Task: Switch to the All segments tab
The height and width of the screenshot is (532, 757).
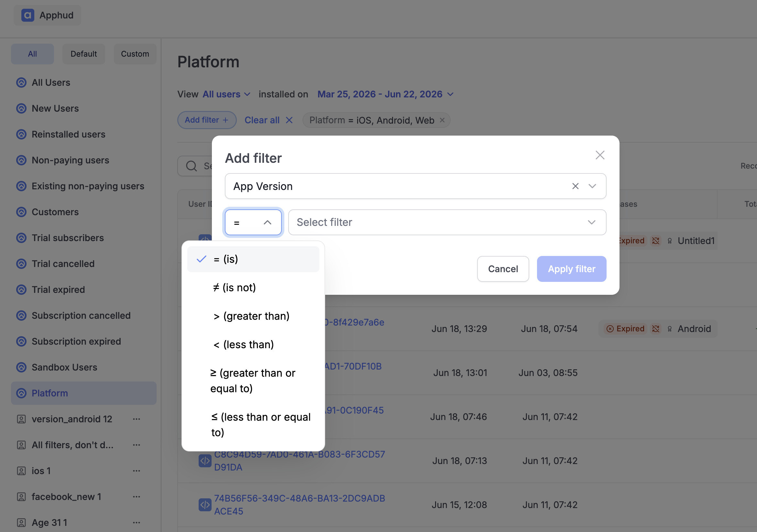Action: click(32, 54)
